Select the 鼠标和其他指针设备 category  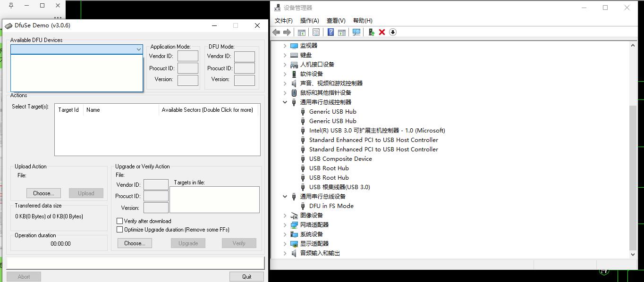tap(326, 92)
